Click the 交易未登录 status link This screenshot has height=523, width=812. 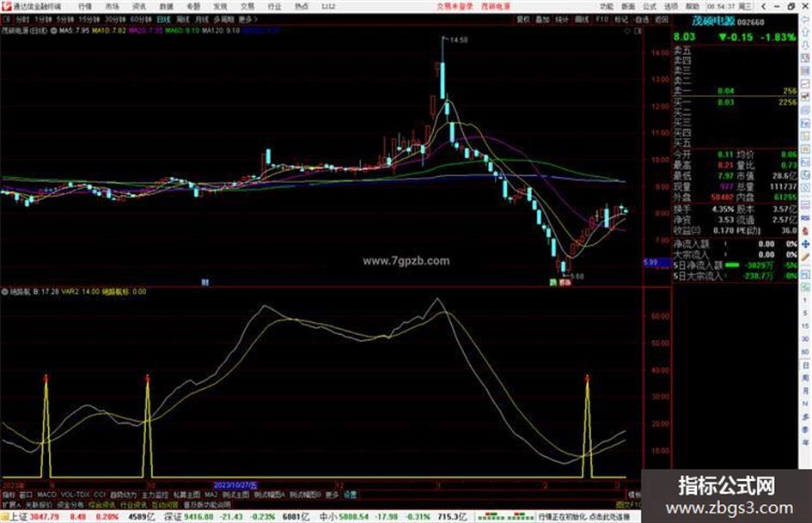(455, 7)
